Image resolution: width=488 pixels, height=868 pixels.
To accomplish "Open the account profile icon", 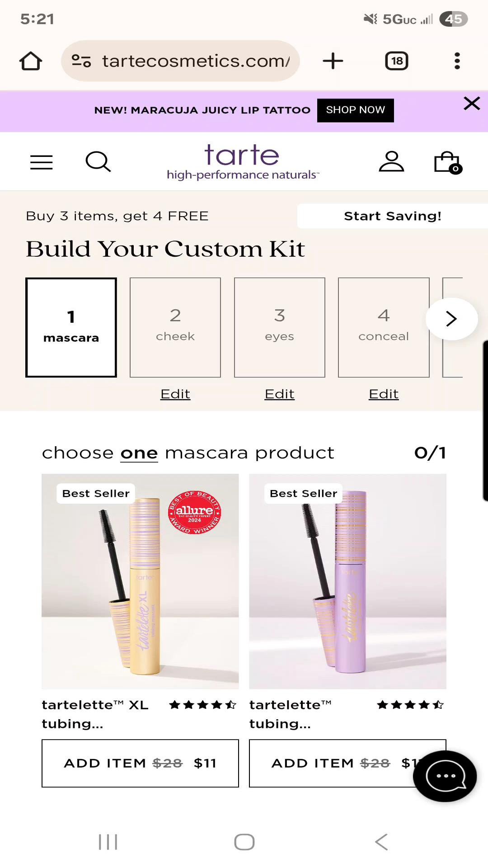I will (392, 162).
